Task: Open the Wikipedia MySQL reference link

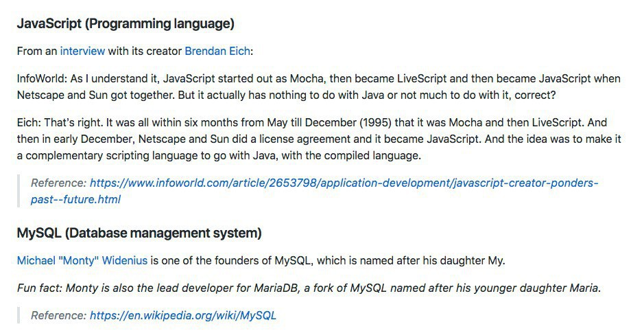Action: click(x=182, y=316)
